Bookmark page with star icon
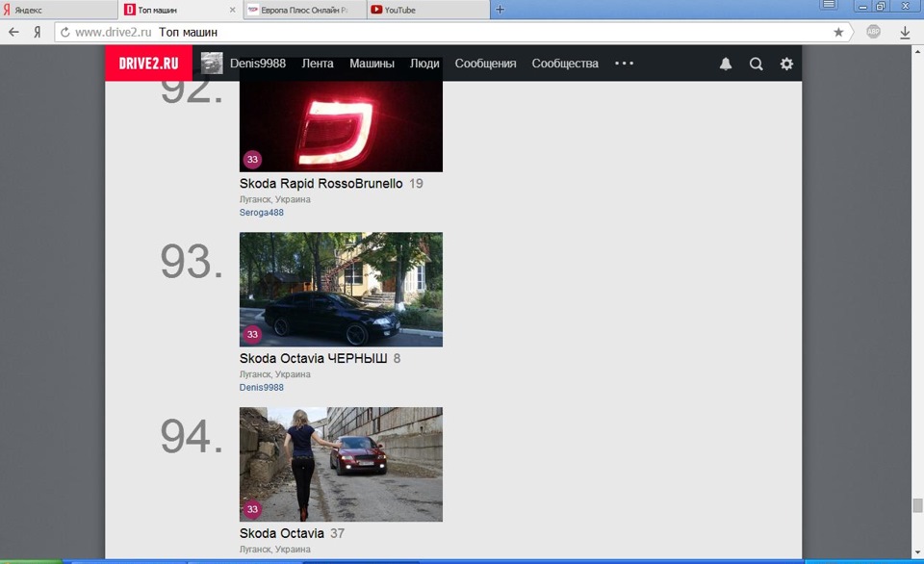Screen dimensions: 924x564 838,32
